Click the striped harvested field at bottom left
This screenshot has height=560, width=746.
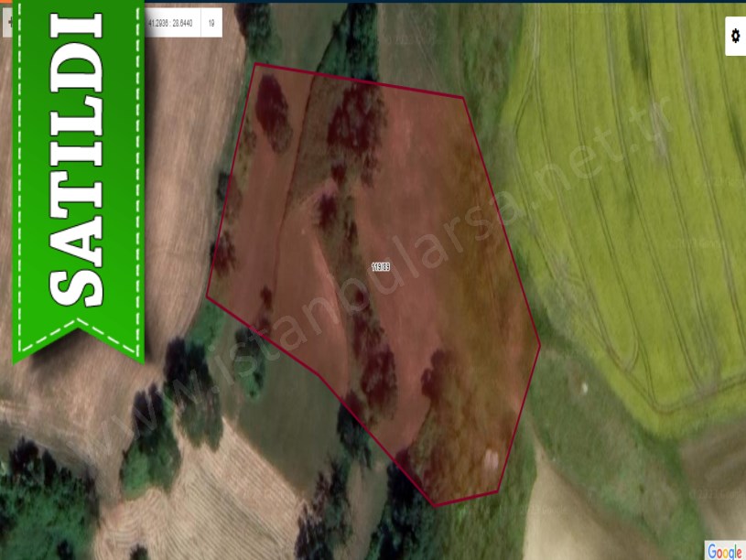[229, 494]
